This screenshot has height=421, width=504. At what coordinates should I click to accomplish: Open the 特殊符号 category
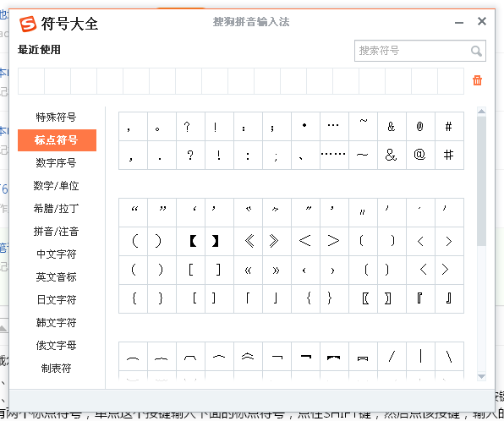click(x=57, y=118)
